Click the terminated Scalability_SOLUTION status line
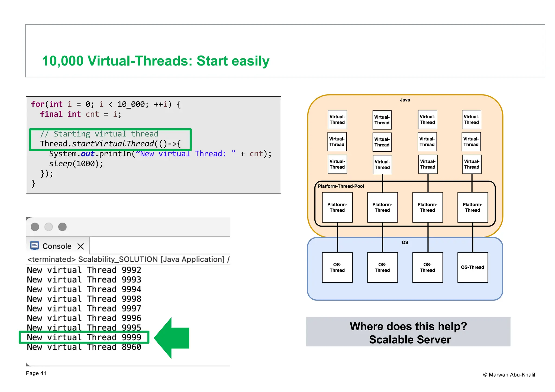The height and width of the screenshot is (392, 555). pos(127,259)
